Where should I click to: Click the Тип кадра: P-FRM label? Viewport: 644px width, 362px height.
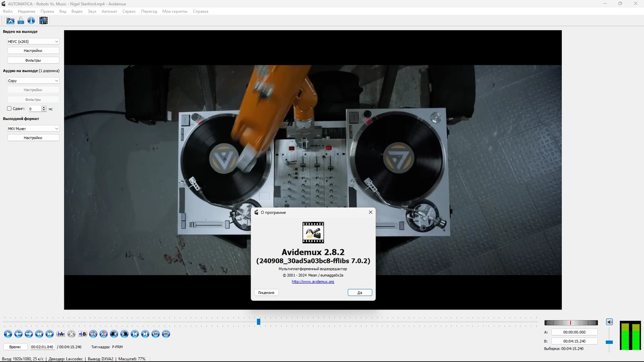(107, 347)
